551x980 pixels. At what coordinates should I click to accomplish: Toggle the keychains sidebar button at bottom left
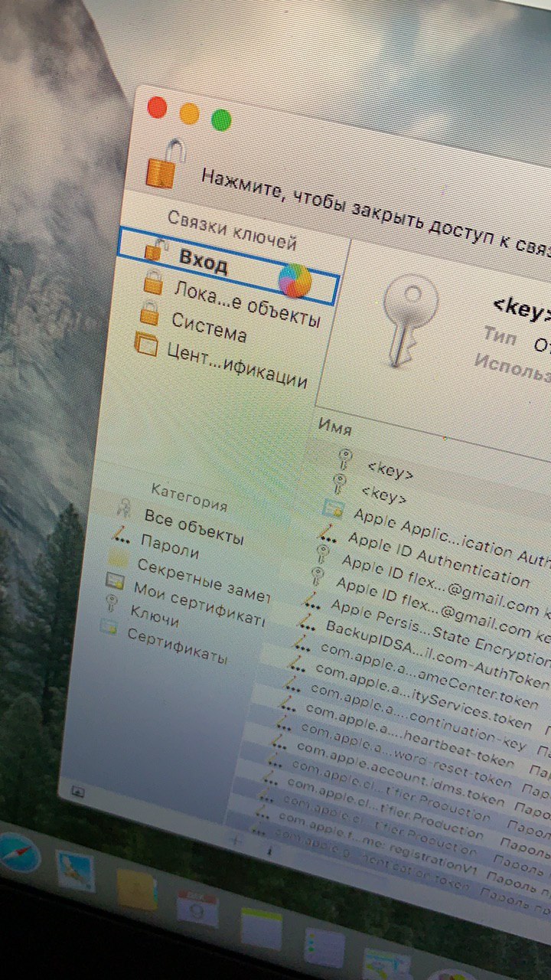click(78, 792)
